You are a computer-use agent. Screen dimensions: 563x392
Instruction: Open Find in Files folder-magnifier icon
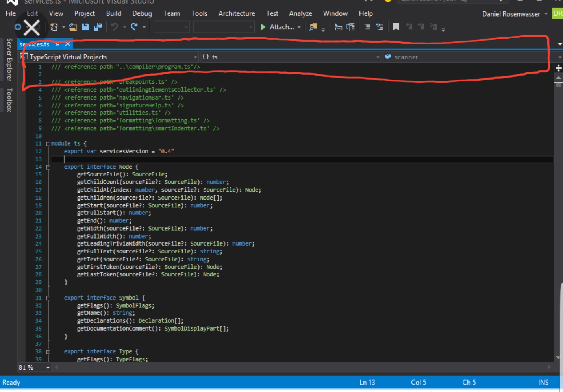tap(313, 27)
